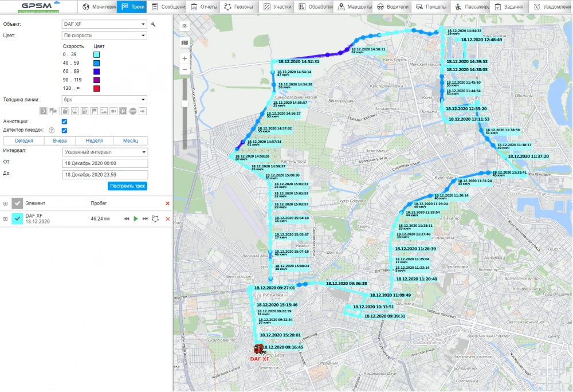Zoom in on the map with plus button

pyautogui.click(x=185, y=58)
